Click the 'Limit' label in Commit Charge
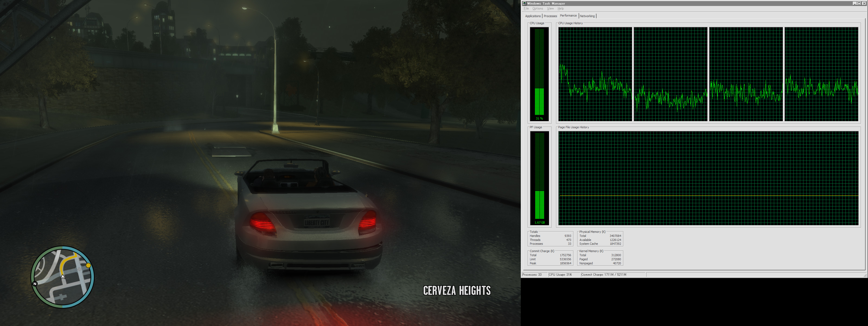The width and height of the screenshot is (868, 326). pyautogui.click(x=533, y=259)
